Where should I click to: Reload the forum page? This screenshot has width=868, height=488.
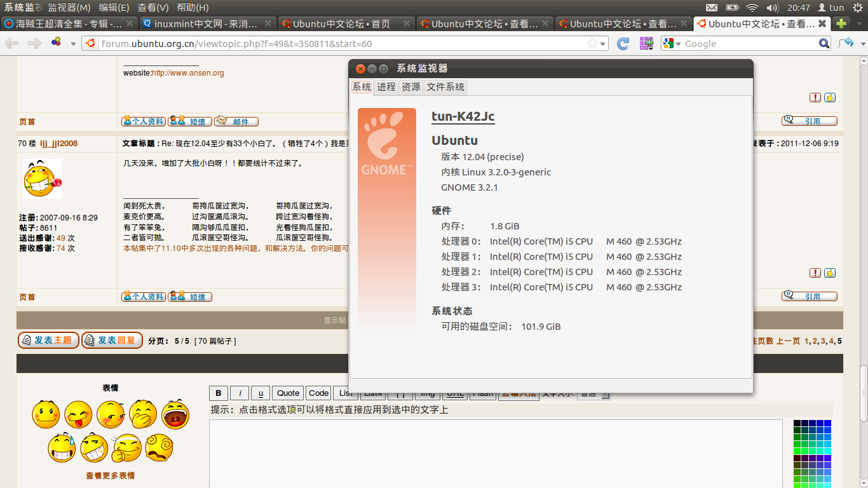click(x=623, y=43)
